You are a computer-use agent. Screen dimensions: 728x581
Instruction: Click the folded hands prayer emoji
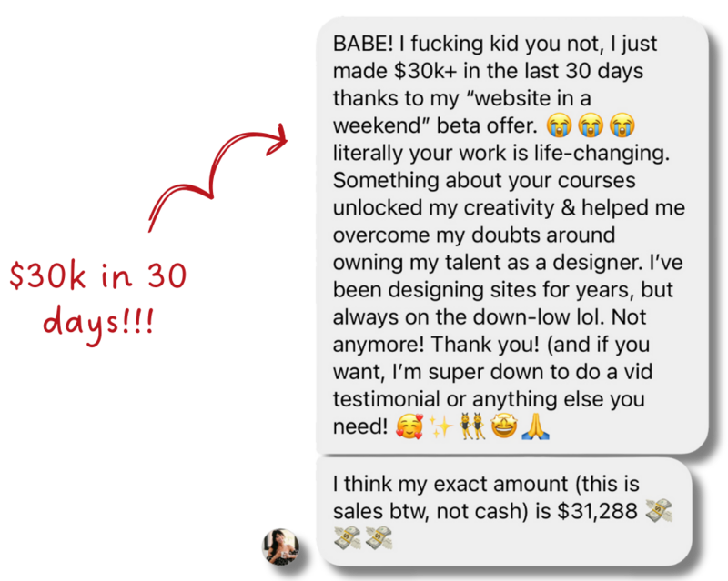535,426
